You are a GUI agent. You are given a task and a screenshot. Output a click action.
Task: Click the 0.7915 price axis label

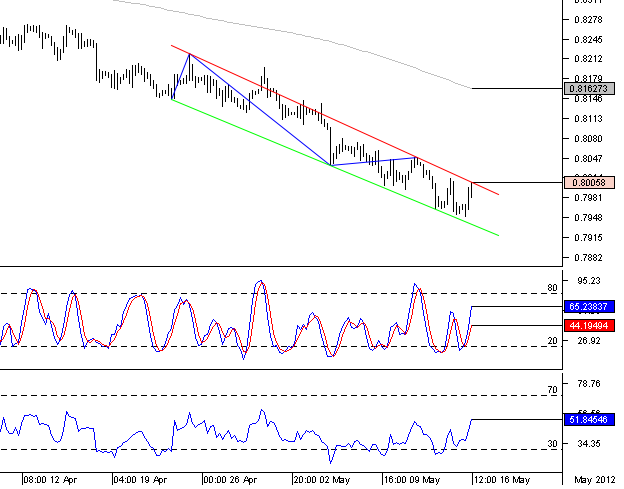pos(588,238)
